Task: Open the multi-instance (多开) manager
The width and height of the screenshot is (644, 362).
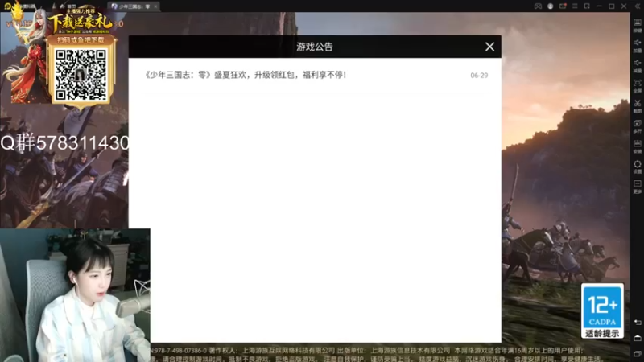Action: pos(637,126)
